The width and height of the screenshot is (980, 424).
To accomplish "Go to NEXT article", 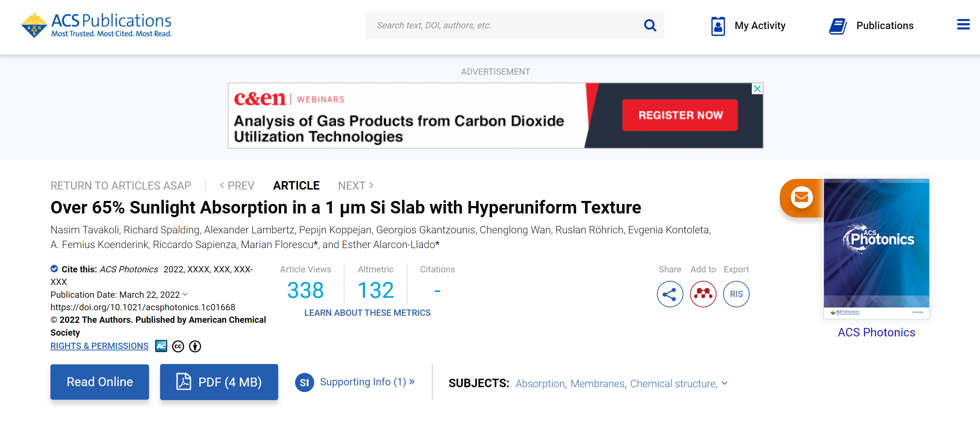I will 355,185.
